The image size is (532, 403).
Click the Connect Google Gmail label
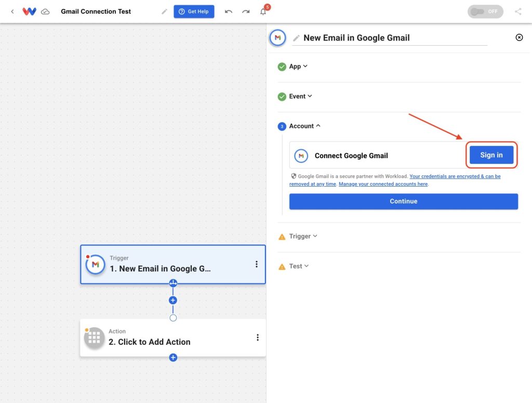[351, 156]
